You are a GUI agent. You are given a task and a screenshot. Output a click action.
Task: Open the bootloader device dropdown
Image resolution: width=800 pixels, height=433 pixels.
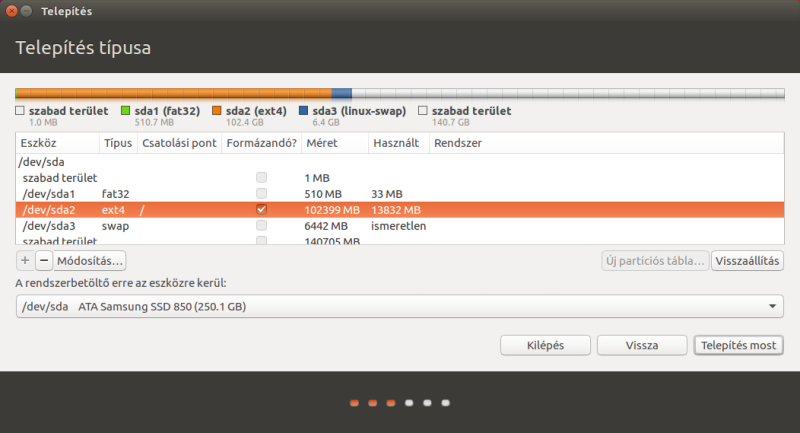pyautogui.click(x=400, y=306)
